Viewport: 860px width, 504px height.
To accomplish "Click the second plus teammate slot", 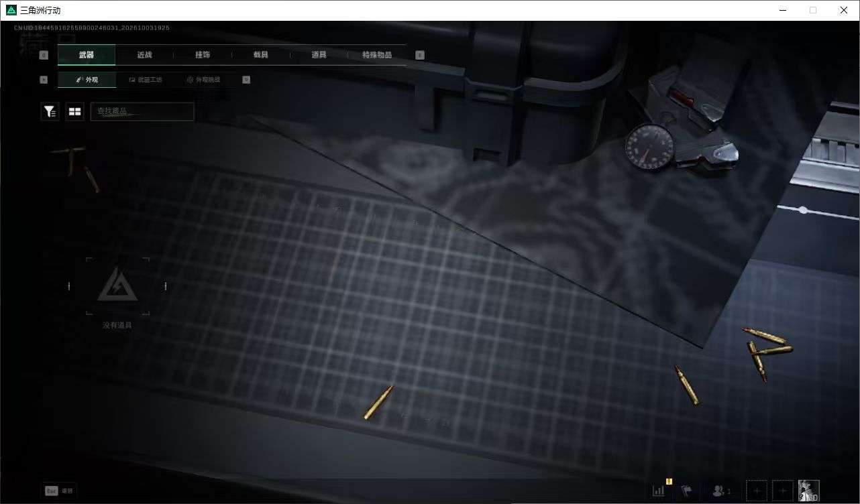I will (x=783, y=491).
